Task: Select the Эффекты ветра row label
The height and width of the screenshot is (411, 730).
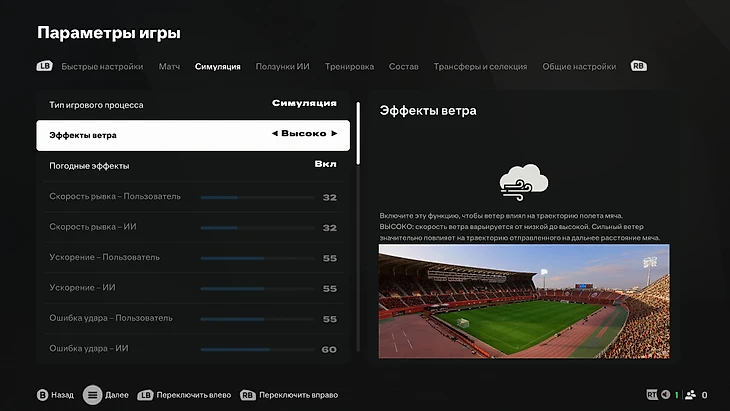Action: point(83,135)
